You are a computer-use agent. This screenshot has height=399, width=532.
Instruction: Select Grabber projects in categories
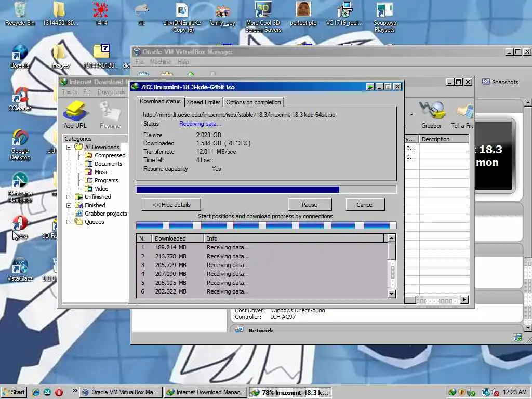[x=101, y=214]
